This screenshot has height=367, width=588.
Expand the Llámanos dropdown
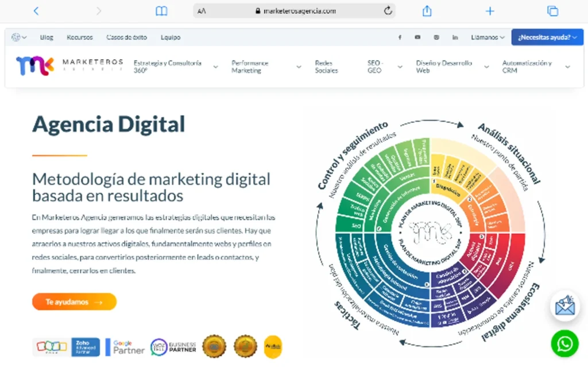pyautogui.click(x=488, y=37)
